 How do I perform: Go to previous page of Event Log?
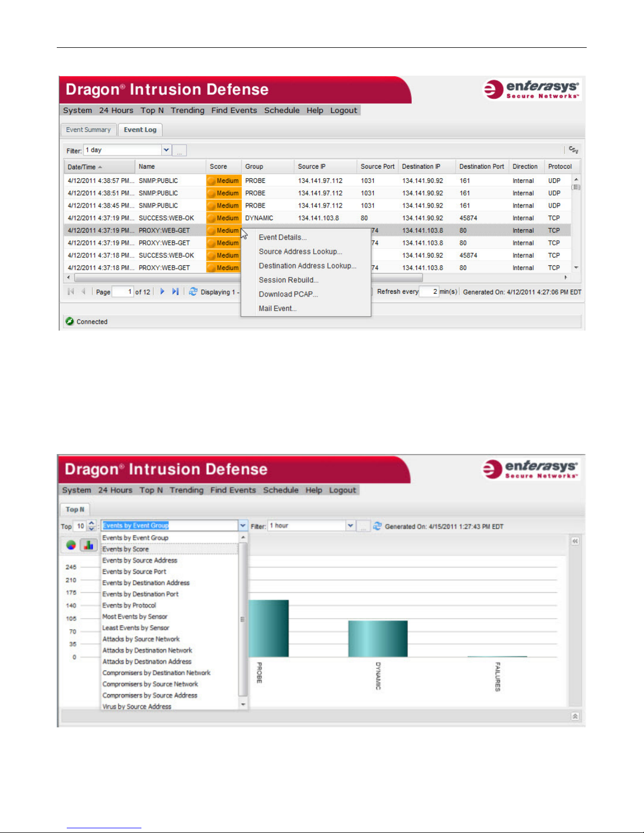(x=83, y=292)
